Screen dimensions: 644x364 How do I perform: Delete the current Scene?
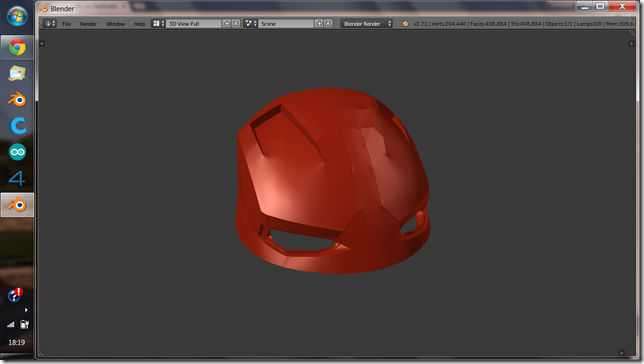(328, 24)
